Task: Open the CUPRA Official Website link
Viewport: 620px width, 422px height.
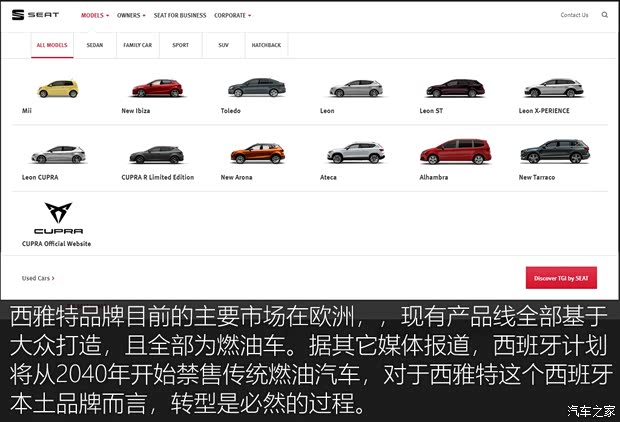Action: (57, 244)
